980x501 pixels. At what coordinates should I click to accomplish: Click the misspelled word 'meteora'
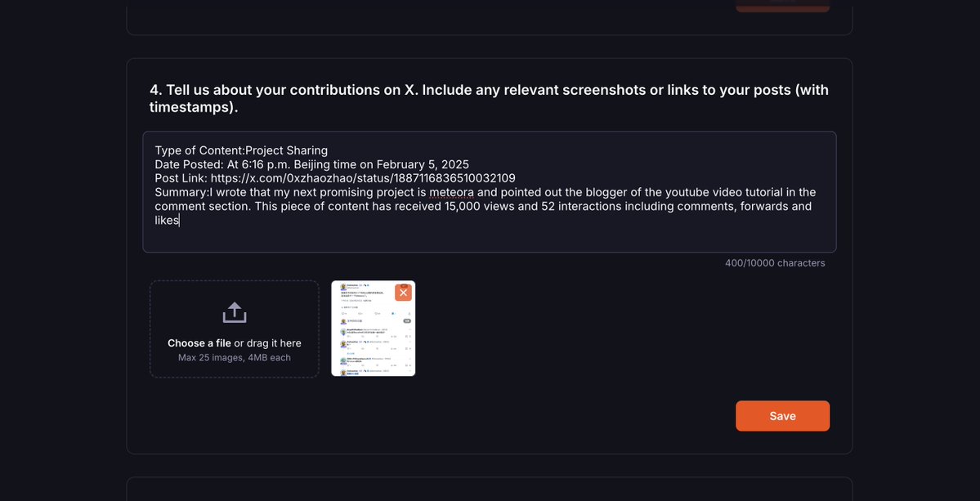tap(452, 192)
